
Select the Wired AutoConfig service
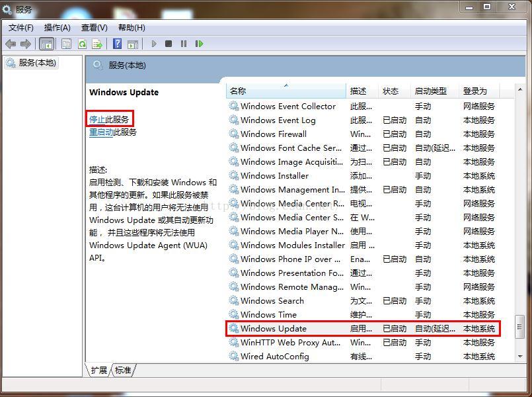pyautogui.click(x=363, y=356)
